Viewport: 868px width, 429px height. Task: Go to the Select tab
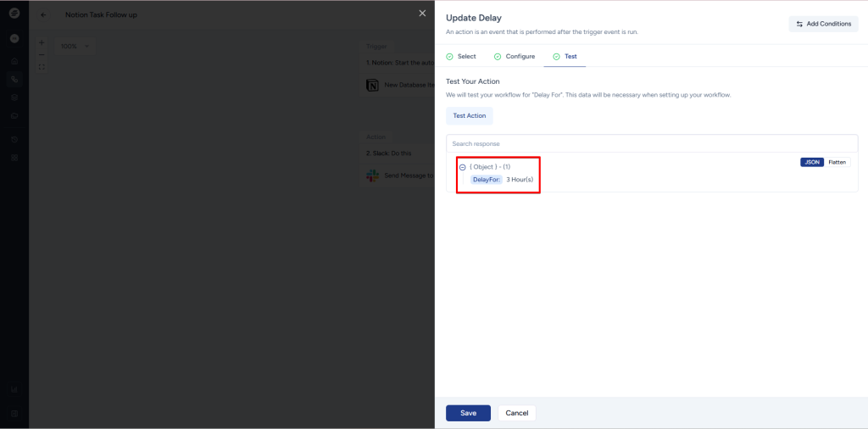pos(462,56)
